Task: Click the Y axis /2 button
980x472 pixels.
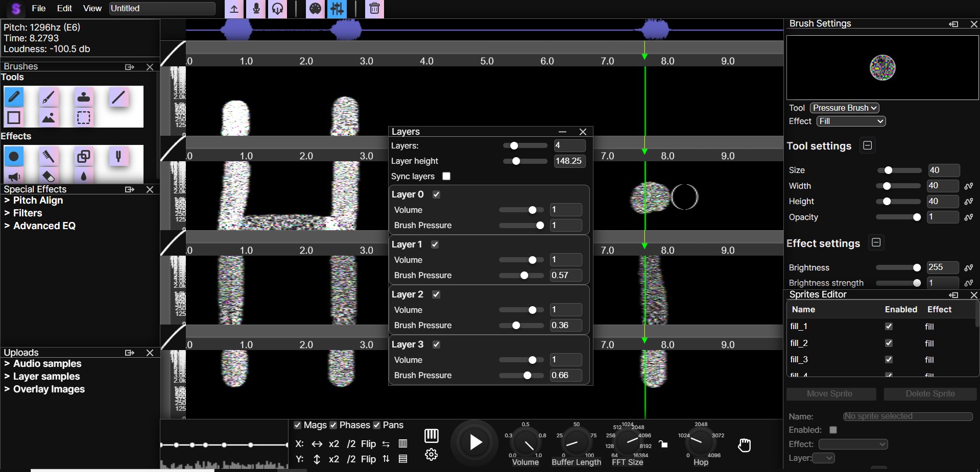Action: (351, 459)
